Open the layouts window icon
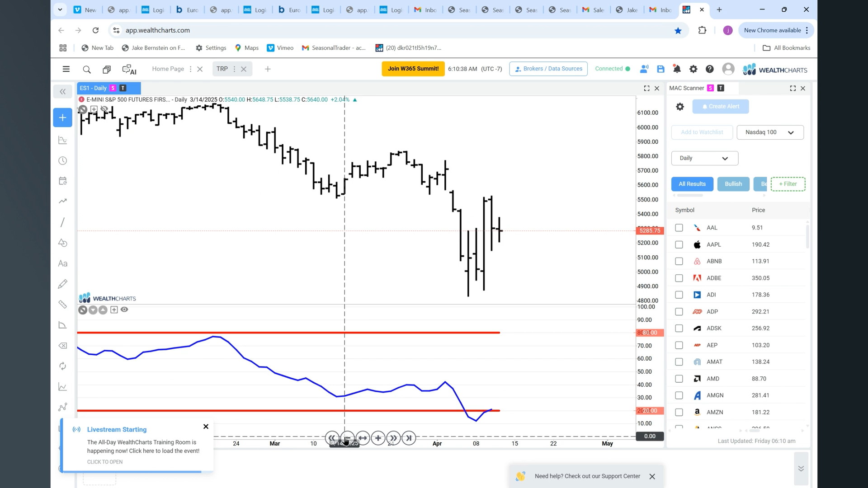Screen dimensions: 868x488 [107, 69]
